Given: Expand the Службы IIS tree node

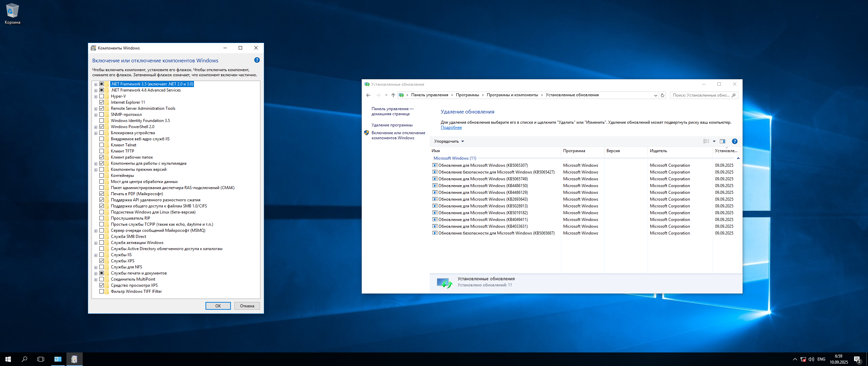Looking at the screenshot, I should point(96,255).
